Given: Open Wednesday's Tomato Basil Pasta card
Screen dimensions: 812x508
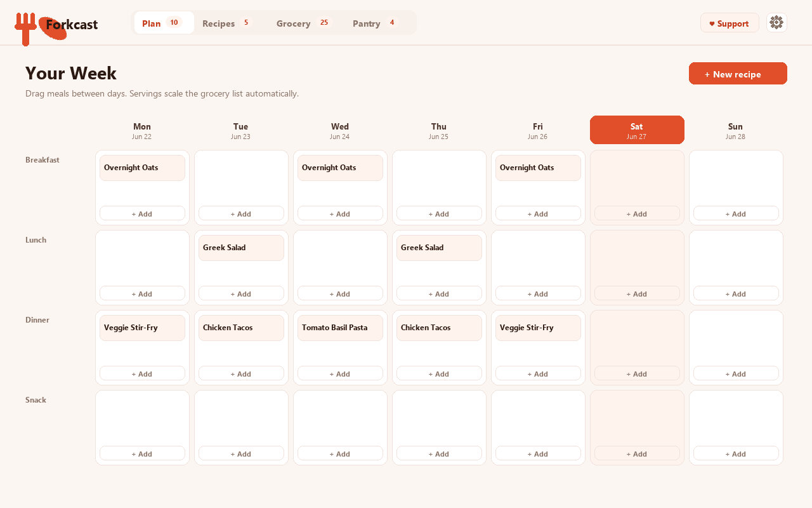Looking at the screenshot, I should coord(340,328).
